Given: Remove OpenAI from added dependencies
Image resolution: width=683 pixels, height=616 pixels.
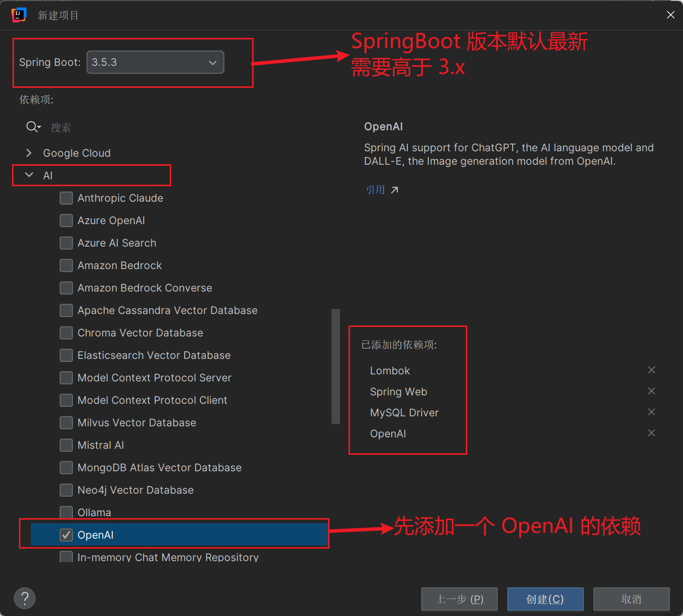Looking at the screenshot, I should pos(652,433).
